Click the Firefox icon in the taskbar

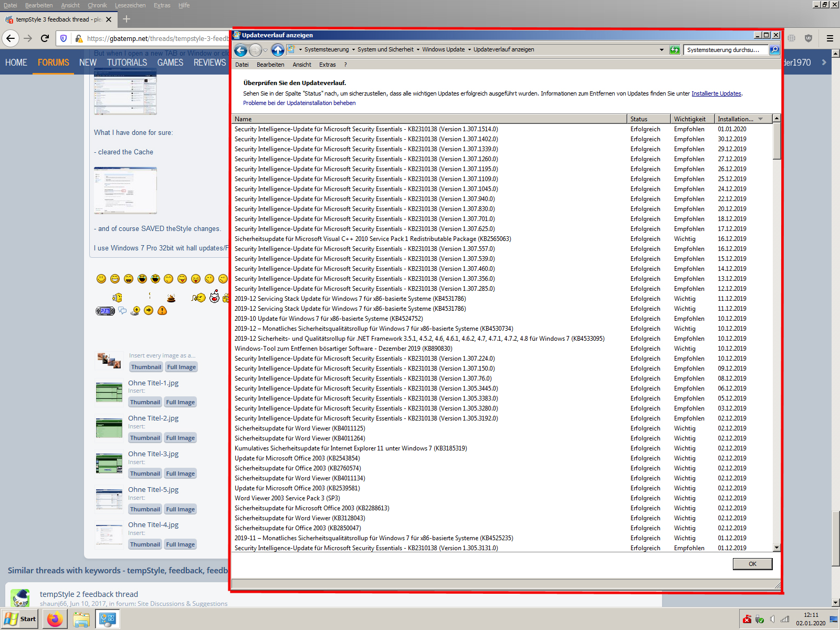tap(55, 619)
